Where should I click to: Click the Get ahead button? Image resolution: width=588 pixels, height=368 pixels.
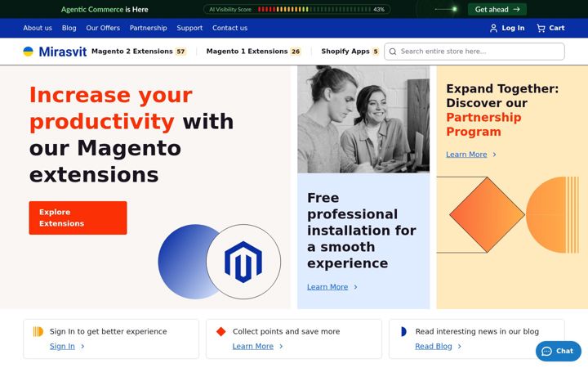point(497,9)
